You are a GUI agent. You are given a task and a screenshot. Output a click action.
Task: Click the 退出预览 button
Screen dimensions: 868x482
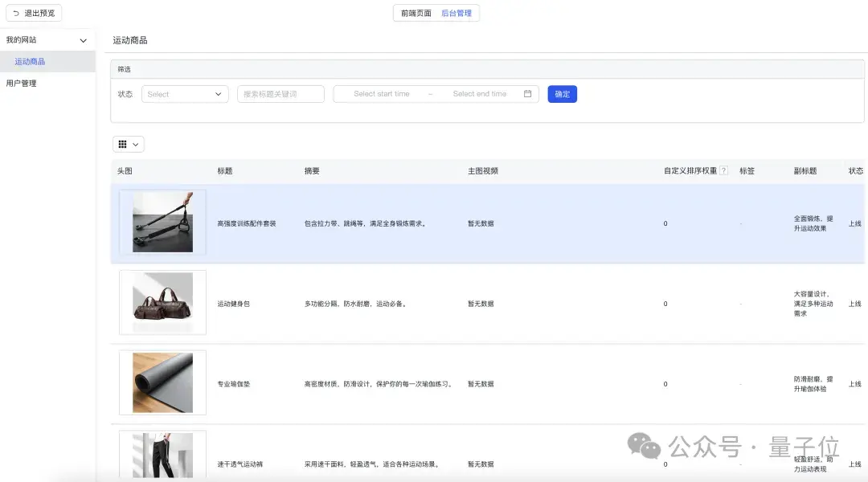pos(32,12)
